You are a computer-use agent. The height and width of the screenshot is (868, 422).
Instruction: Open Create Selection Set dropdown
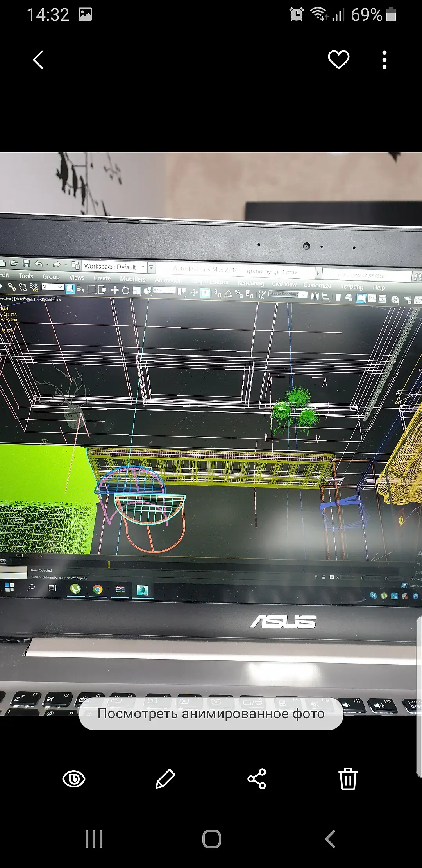pos(288,294)
